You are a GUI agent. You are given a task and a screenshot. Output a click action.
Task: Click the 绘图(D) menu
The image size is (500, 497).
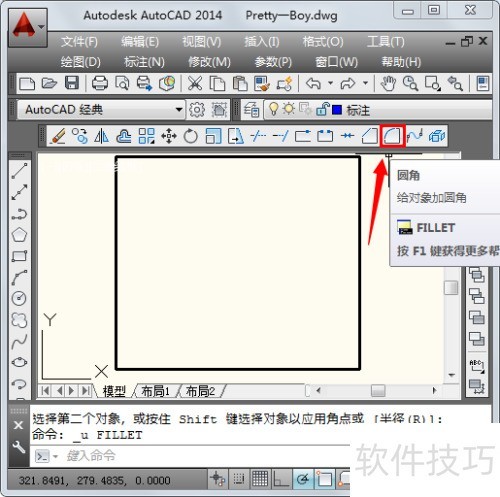[81, 62]
